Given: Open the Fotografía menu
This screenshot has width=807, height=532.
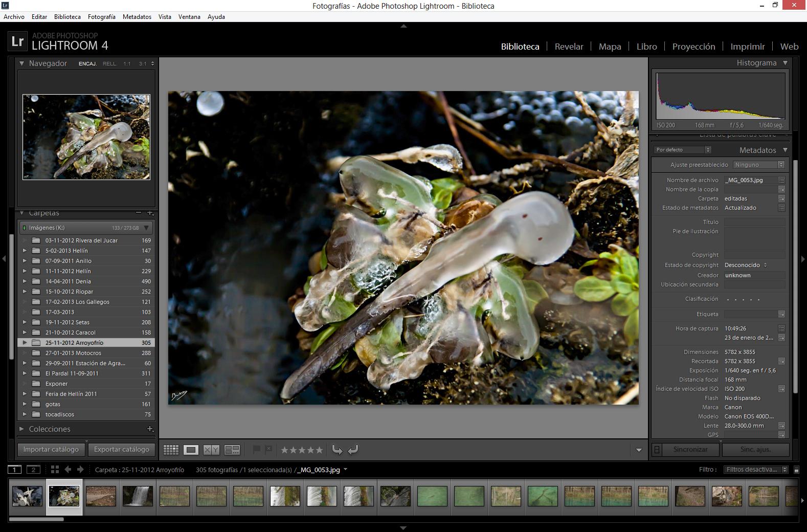Looking at the screenshot, I should pyautogui.click(x=101, y=16).
